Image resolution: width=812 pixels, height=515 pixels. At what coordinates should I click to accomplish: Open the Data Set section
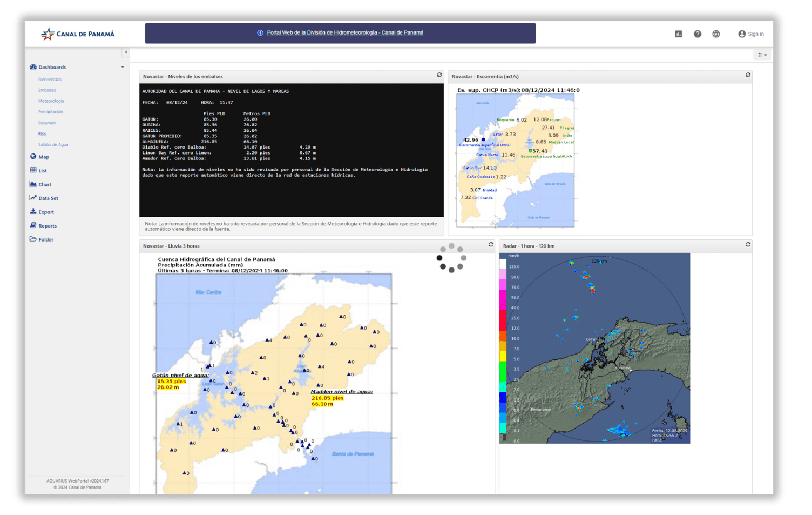point(48,198)
